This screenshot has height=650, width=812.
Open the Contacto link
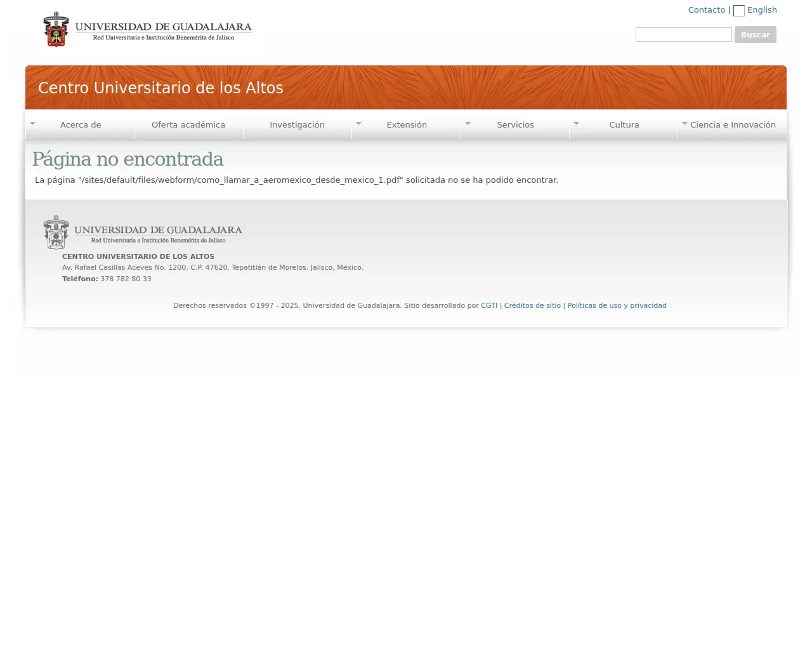pyautogui.click(x=707, y=10)
